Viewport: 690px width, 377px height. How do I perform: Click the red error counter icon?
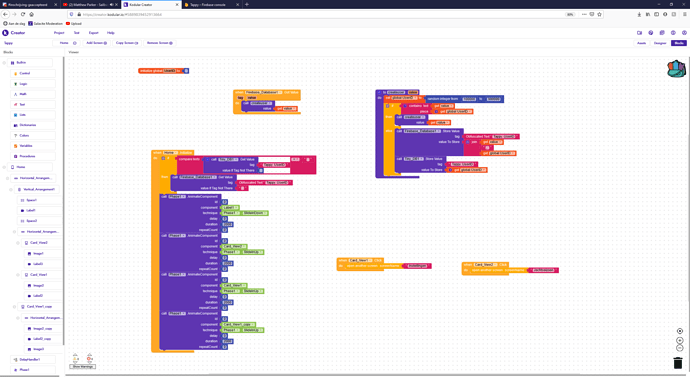(x=89, y=358)
